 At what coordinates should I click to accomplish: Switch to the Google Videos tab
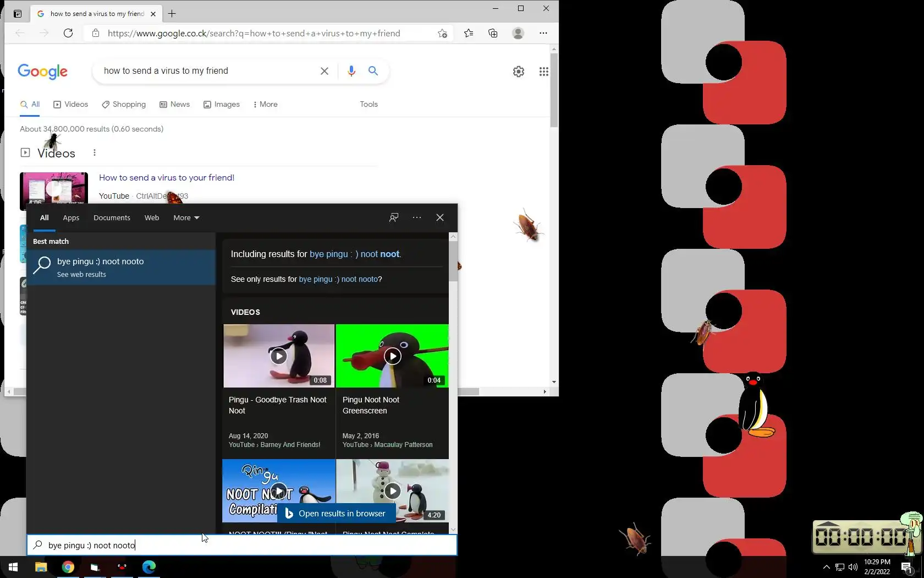(70, 105)
